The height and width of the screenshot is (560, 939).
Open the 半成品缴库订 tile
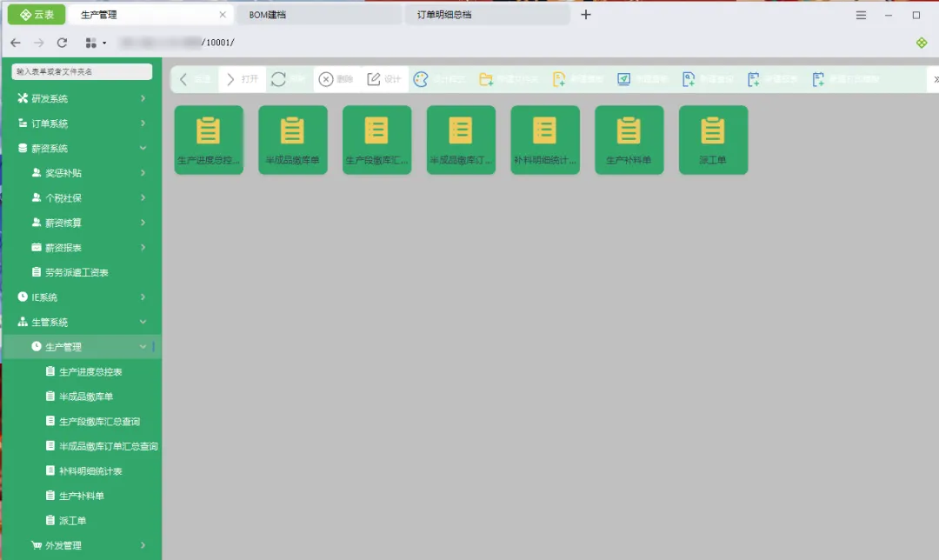coord(461,140)
